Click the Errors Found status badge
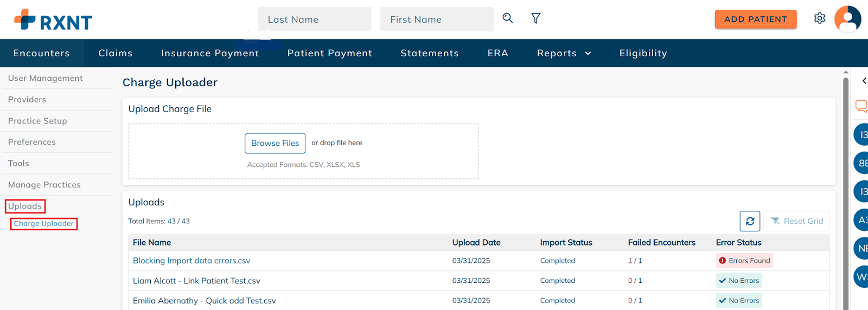This screenshot has width=868, height=310. [744, 261]
